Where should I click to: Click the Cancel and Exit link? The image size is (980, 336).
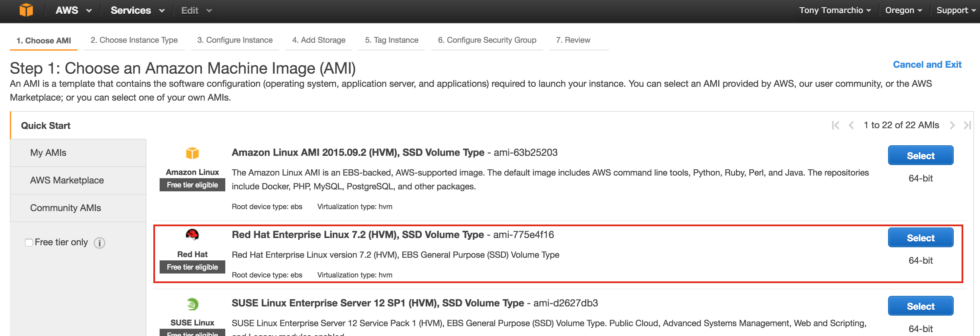(927, 64)
